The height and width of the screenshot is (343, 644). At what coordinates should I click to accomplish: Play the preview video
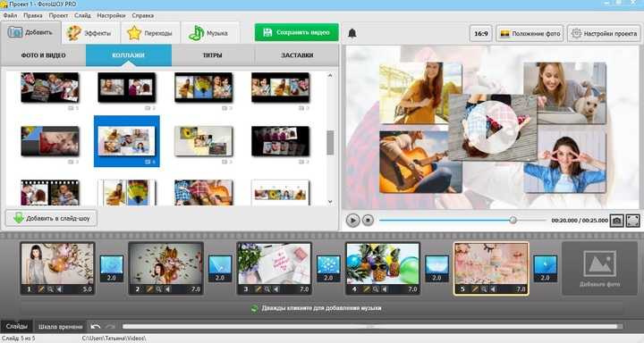(x=352, y=221)
